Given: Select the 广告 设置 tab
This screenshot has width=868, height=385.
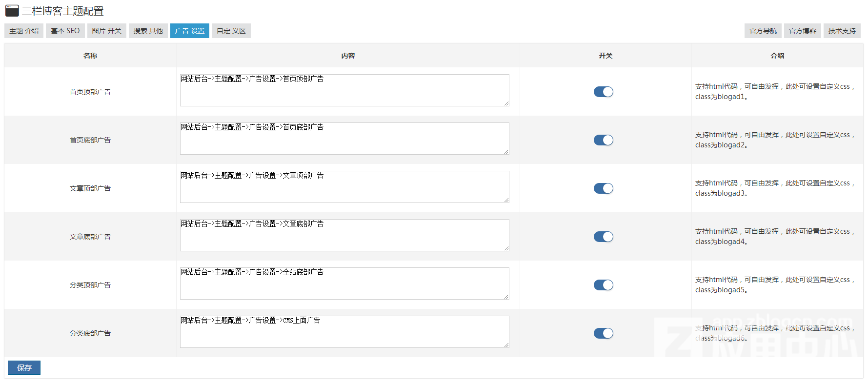Looking at the screenshot, I should [x=190, y=31].
